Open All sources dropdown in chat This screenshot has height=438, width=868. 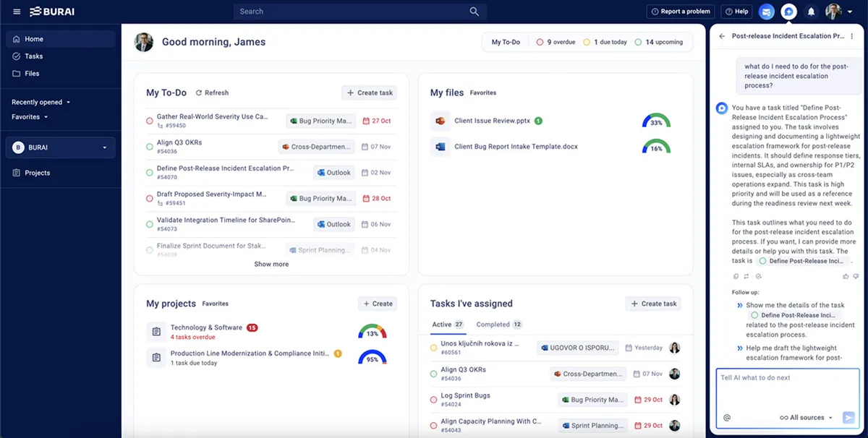click(x=807, y=418)
